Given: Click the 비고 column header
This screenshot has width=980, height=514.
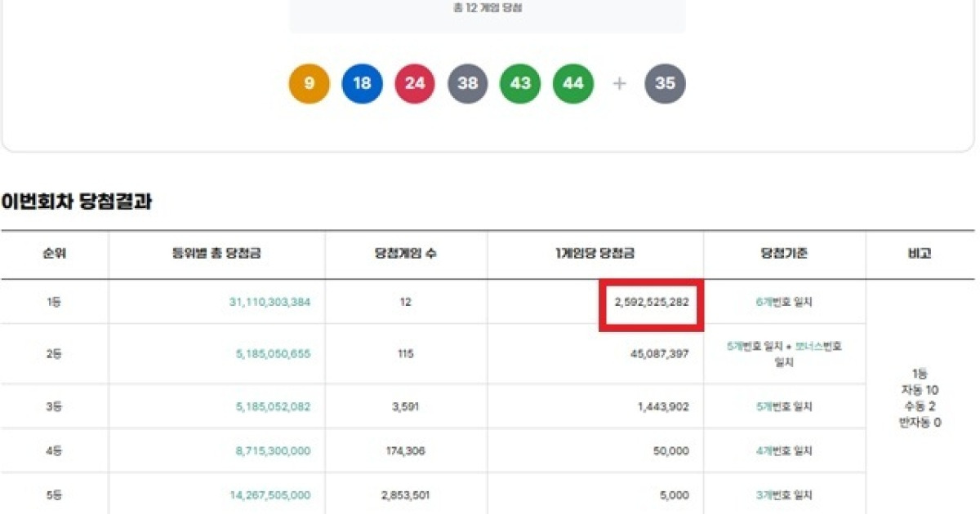Looking at the screenshot, I should click(x=920, y=254).
